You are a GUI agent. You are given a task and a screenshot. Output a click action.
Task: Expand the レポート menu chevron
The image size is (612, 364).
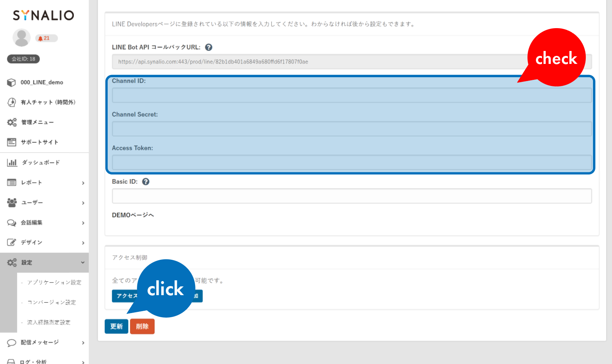[x=83, y=183]
